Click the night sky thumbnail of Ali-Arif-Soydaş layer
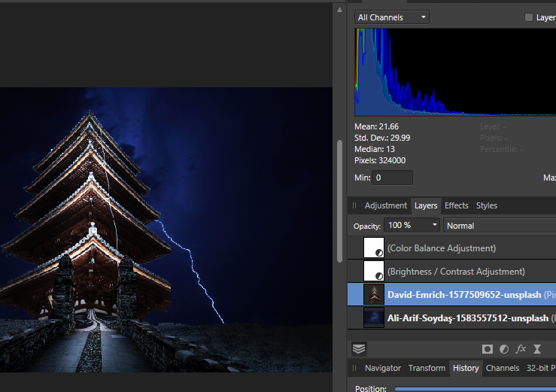The width and height of the screenshot is (556, 392). click(374, 318)
